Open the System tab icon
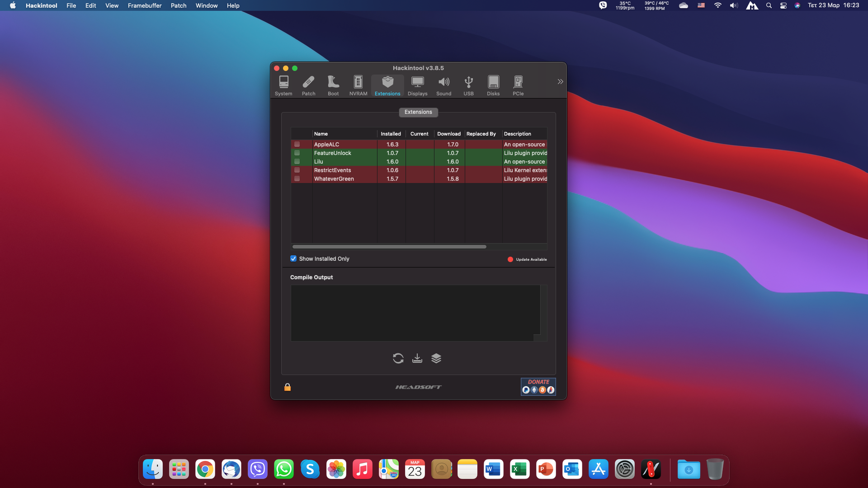Screen dimensions: 868x488 point(283,85)
